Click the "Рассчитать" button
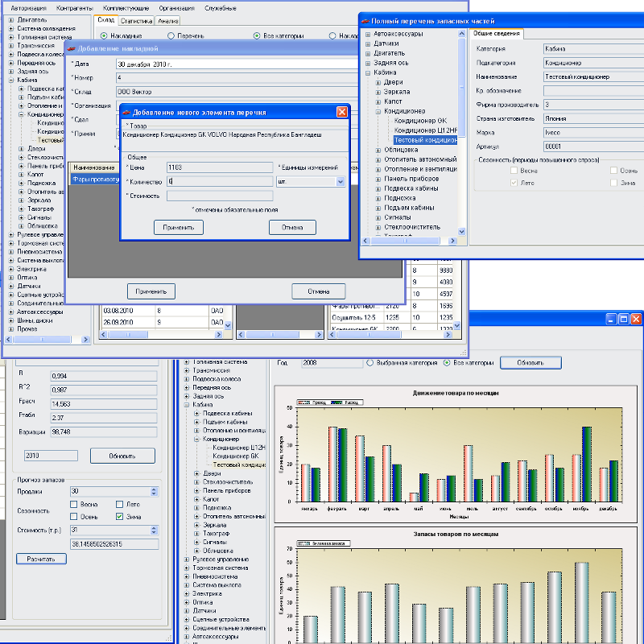The image size is (644, 644). point(41,558)
